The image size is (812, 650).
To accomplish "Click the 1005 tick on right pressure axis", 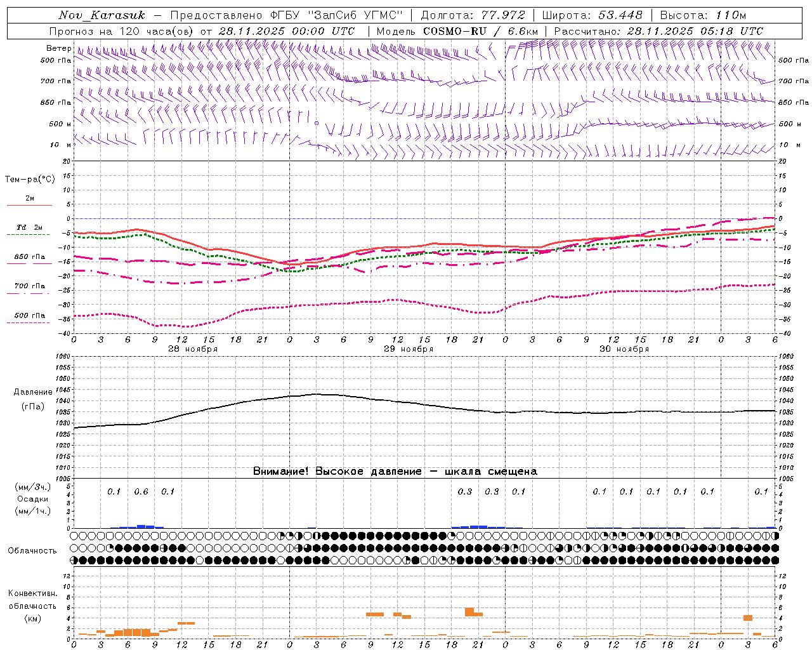I will click(x=786, y=479).
